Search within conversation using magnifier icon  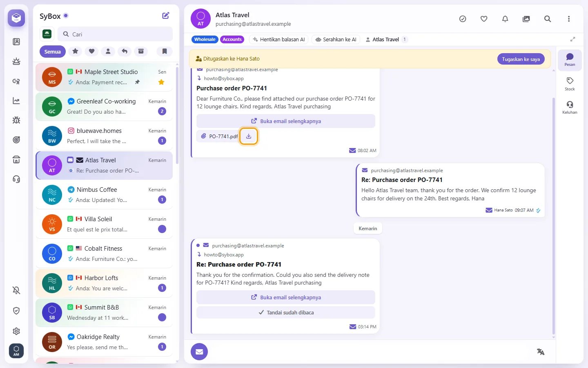click(x=548, y=19)
